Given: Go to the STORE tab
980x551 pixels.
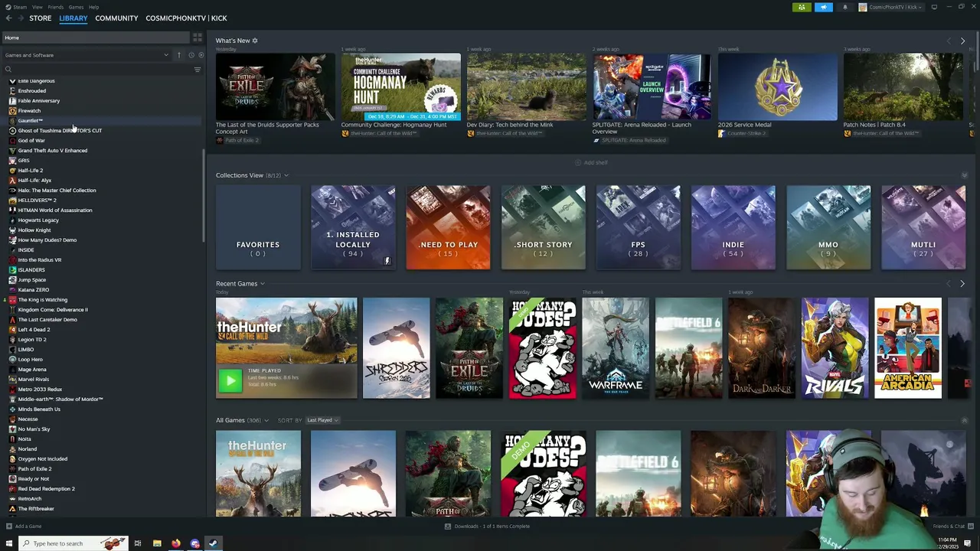Looking at the screenshot, I should point(41,18).
